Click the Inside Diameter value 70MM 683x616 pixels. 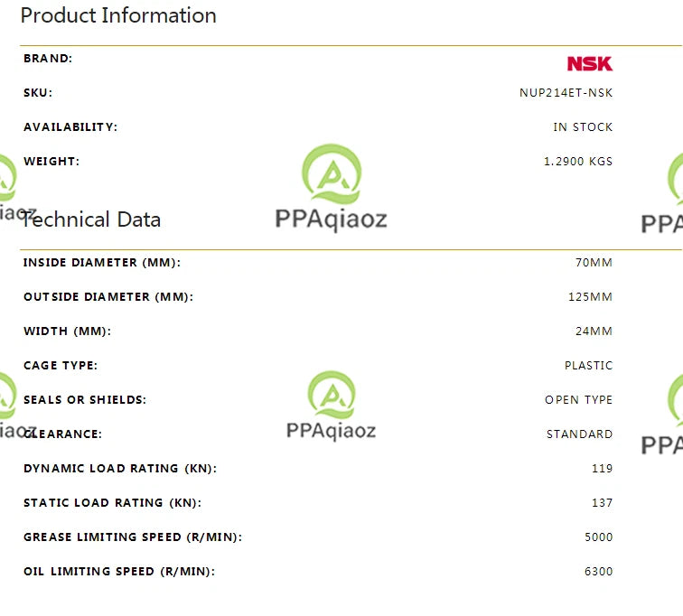(x=594, y=263)
